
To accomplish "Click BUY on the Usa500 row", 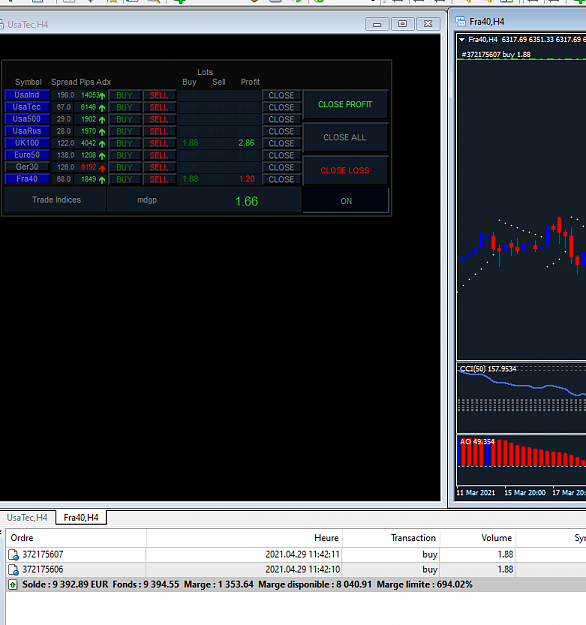I will point(124,119).
